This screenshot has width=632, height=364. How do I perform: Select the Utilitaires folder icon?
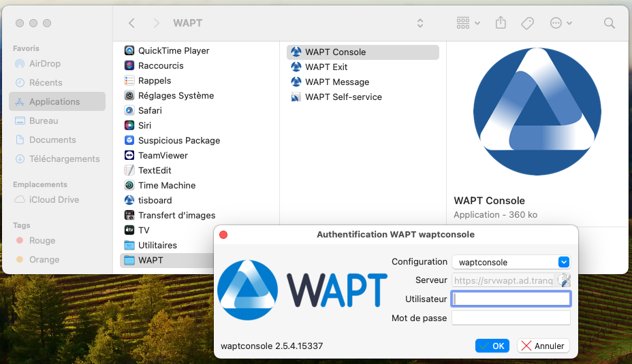tap(129, 245)
